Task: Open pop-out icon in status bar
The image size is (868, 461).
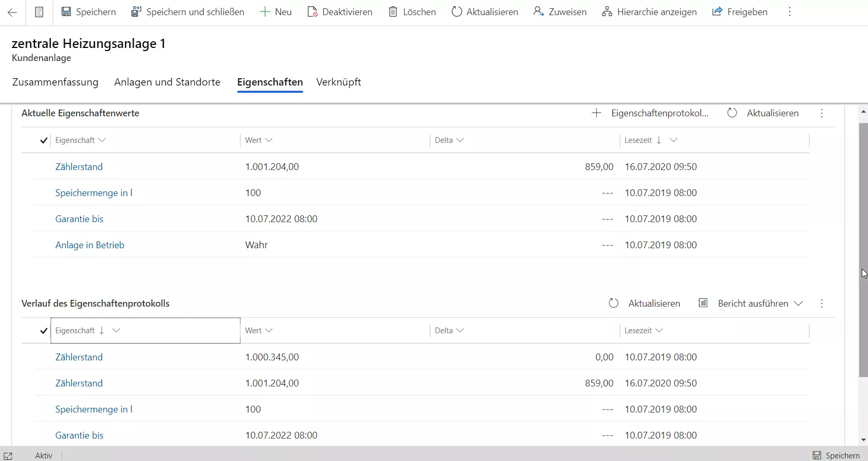Action: point(8,456)
